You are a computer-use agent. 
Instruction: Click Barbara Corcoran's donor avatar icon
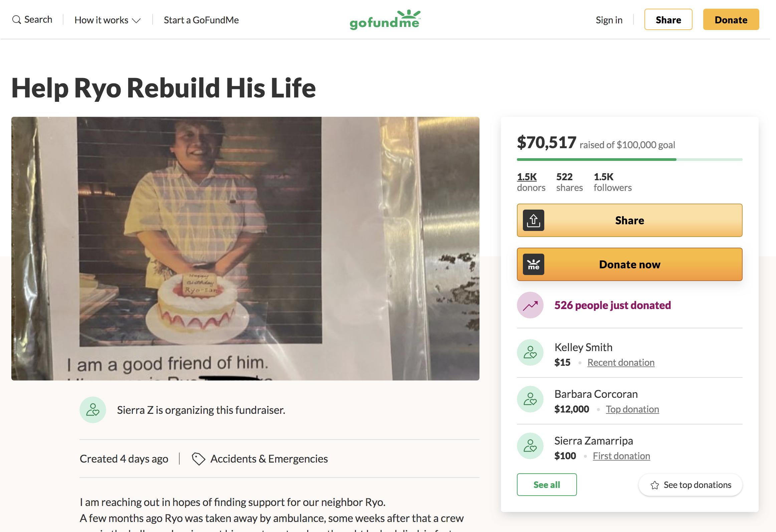click(530, 399)
